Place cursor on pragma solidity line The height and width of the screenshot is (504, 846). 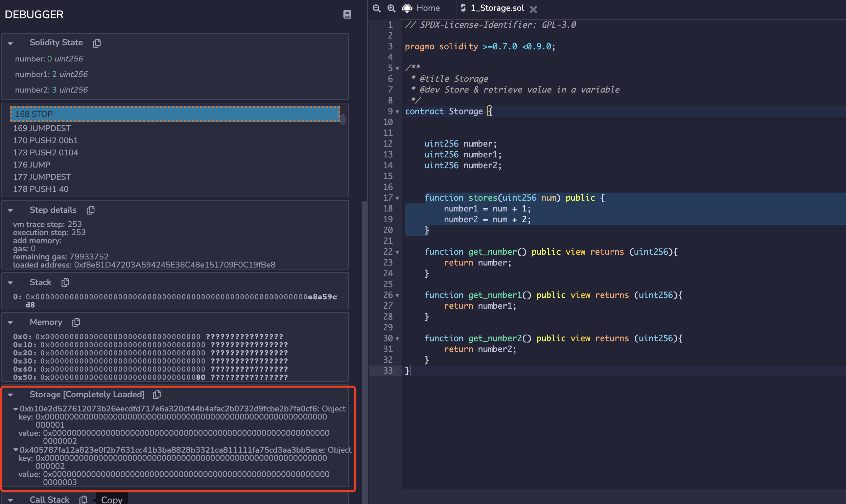pyautogui.click(x=480, y=47)
